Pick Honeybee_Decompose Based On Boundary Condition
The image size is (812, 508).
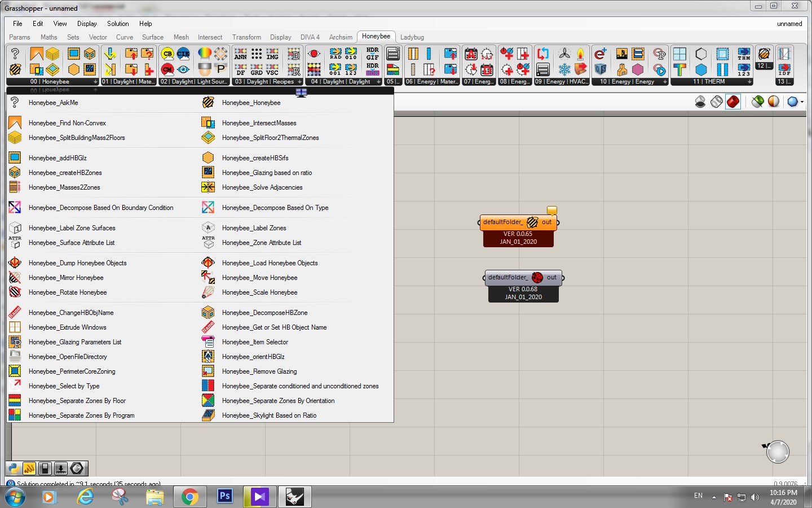(x=101, y=208)
